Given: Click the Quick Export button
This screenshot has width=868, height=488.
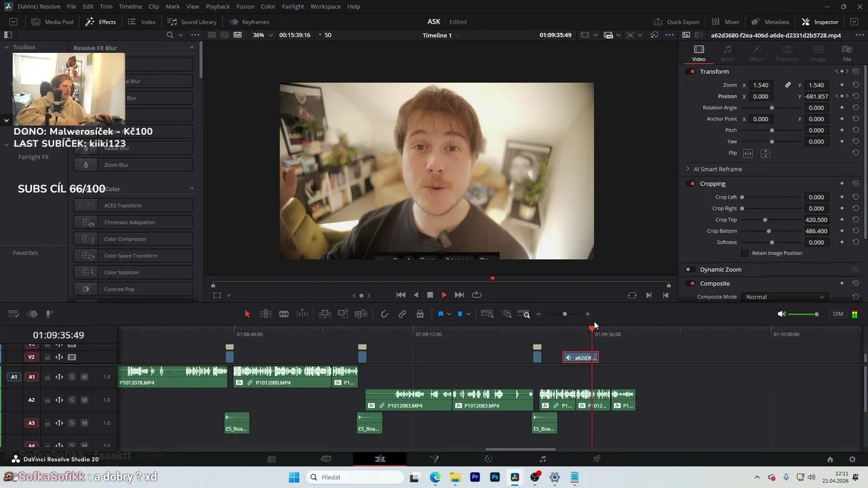Looking at the screenshot, I should 676,22.
